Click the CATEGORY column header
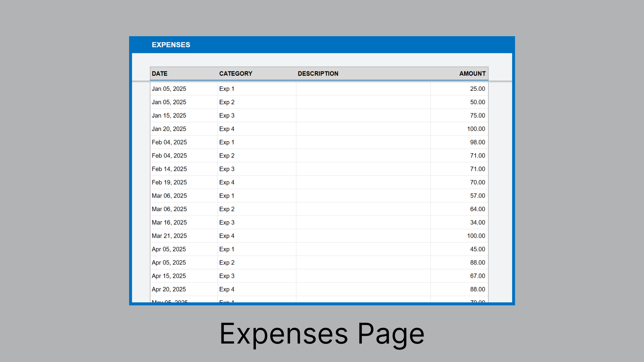 click(x=235, y=73)
